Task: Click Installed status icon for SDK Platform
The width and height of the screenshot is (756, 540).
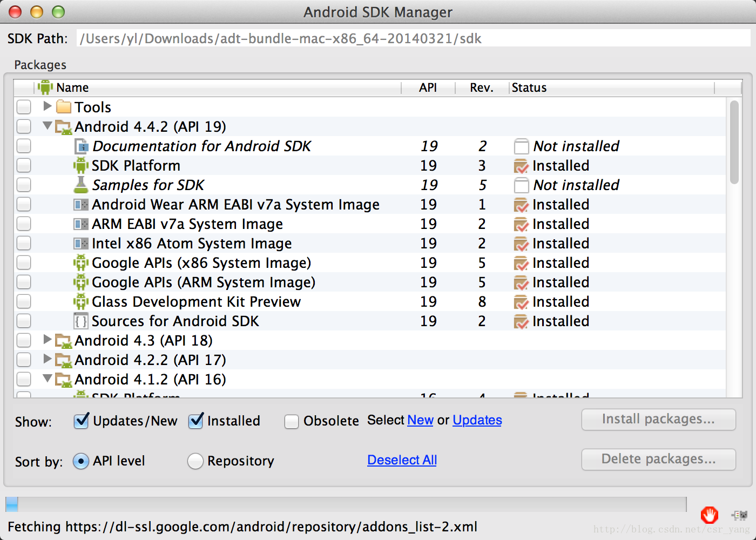Action: coord(521,166)
